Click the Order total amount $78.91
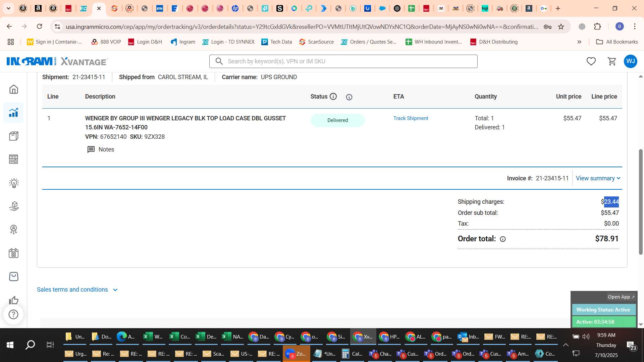644x362 pixels. tap(607, 239)
